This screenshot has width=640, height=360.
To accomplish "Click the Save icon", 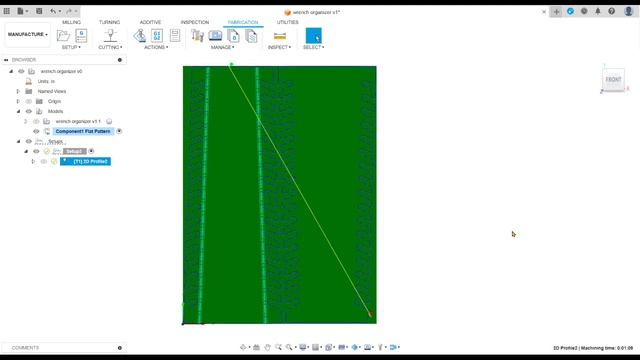I will (39, 11).
